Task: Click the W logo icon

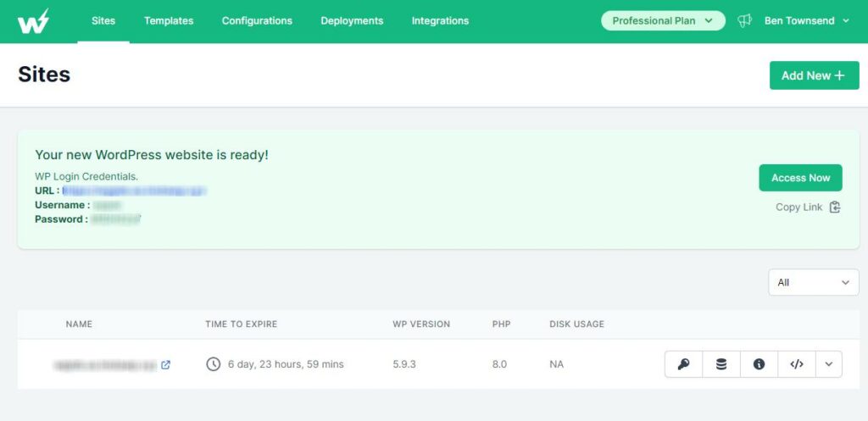Action: (33, 21)
